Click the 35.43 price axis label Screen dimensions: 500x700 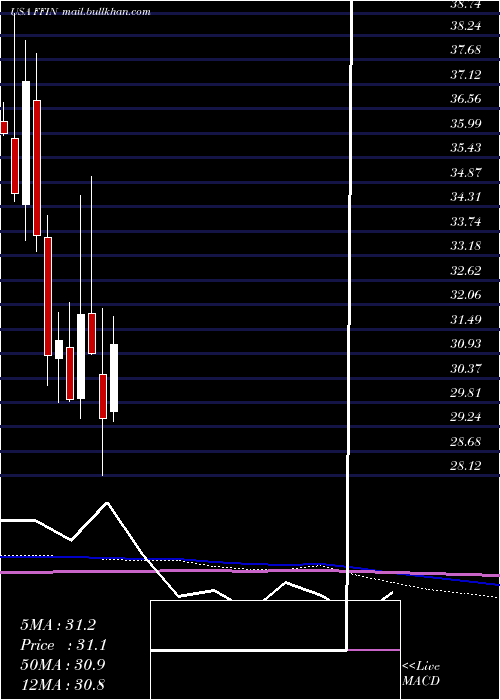tap(466, 147)
